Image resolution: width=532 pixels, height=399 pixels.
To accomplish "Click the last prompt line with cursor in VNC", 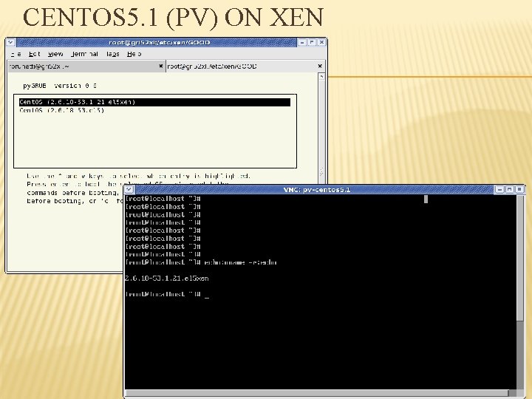I will [167, 295].
